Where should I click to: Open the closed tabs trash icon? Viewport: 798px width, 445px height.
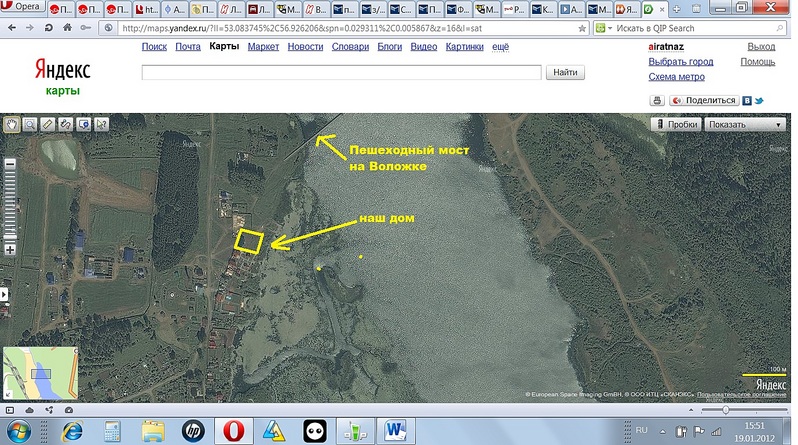coord(696,9)
